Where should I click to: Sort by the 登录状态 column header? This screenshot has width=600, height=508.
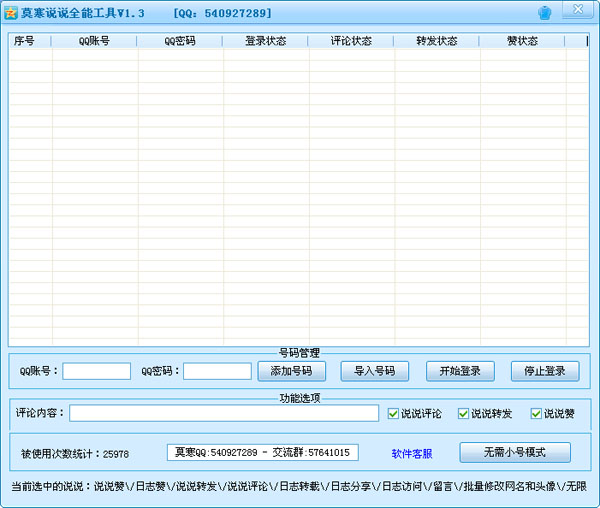pyautogui.click(x=265, y=42)
